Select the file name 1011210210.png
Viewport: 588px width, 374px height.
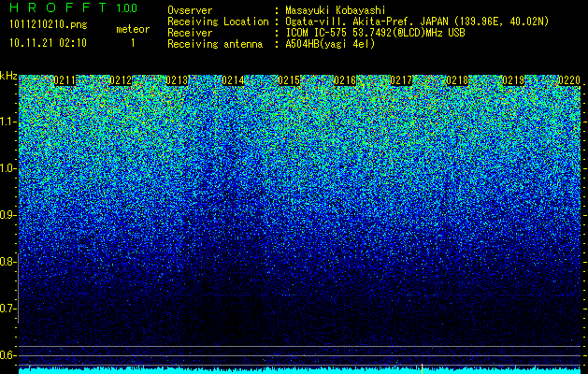click(49, 25)
